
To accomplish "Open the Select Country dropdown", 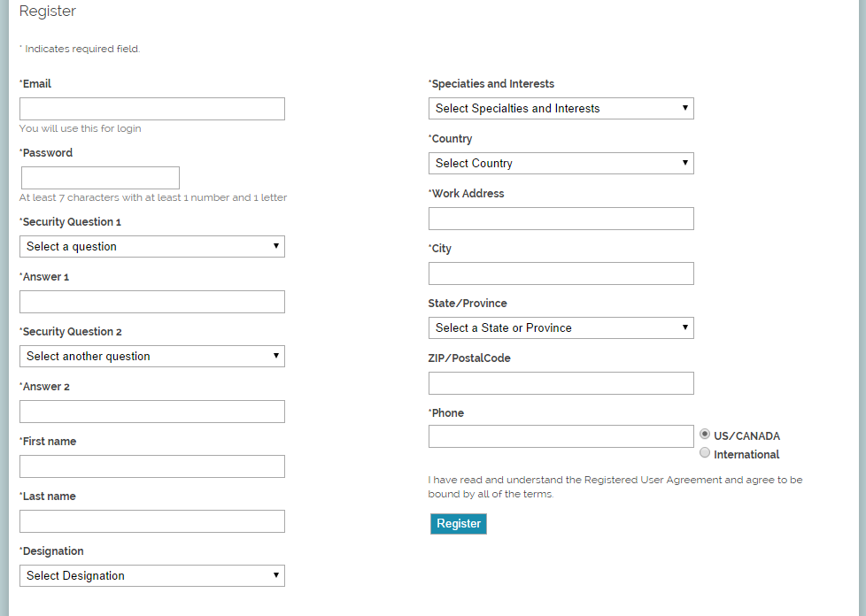I will tap(561, 164).
